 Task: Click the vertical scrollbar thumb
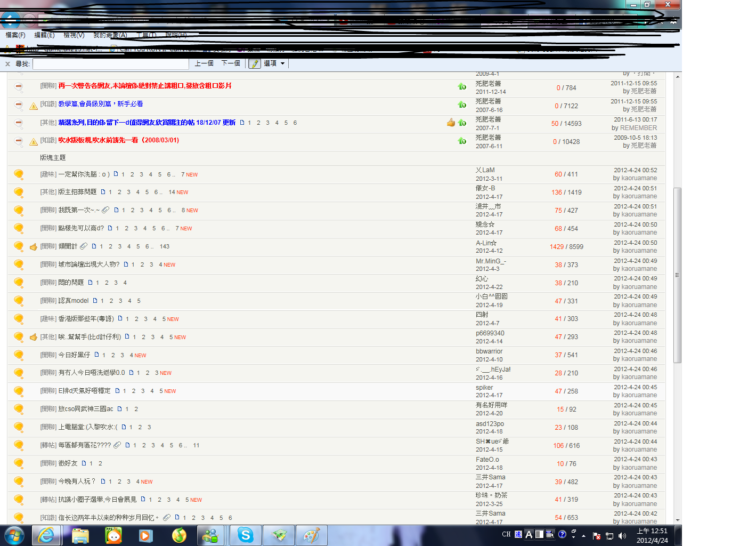point(678,275)
